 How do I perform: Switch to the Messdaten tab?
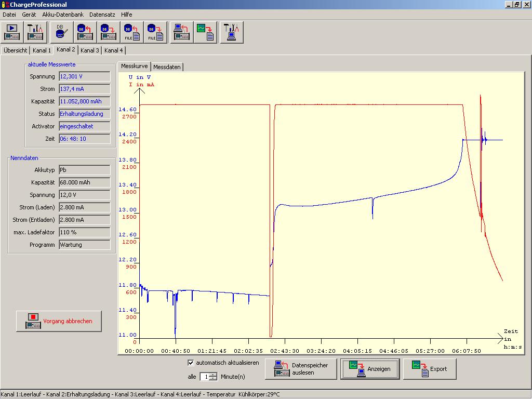(167, 67)
